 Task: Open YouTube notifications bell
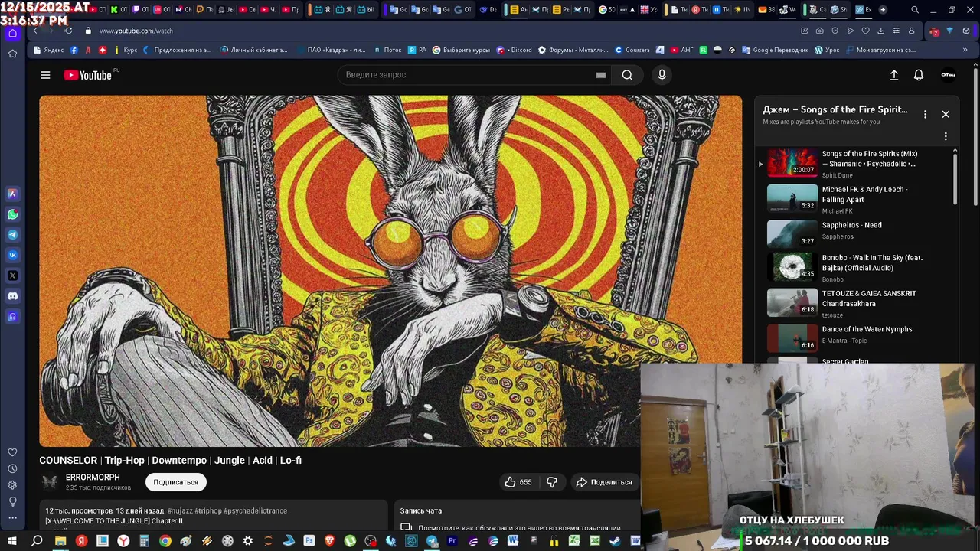[919, 75]
